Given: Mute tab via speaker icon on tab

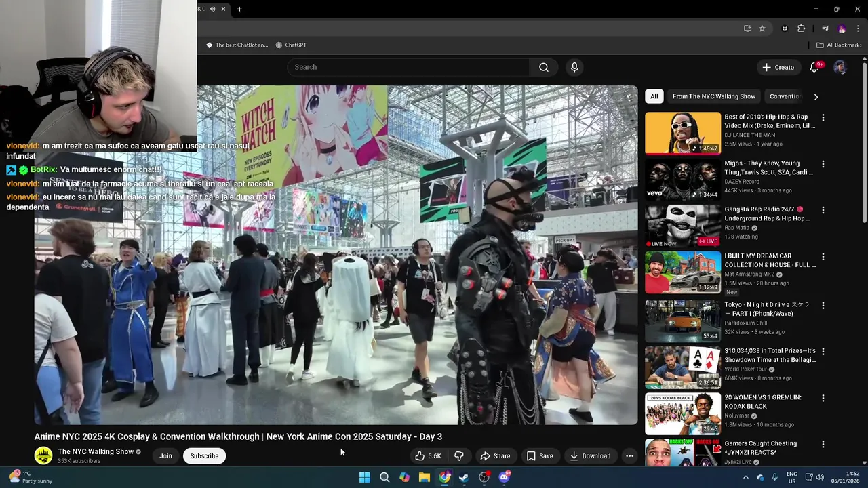Looking at the screenshot, I should pyautogui.click(x=212, y=9).
